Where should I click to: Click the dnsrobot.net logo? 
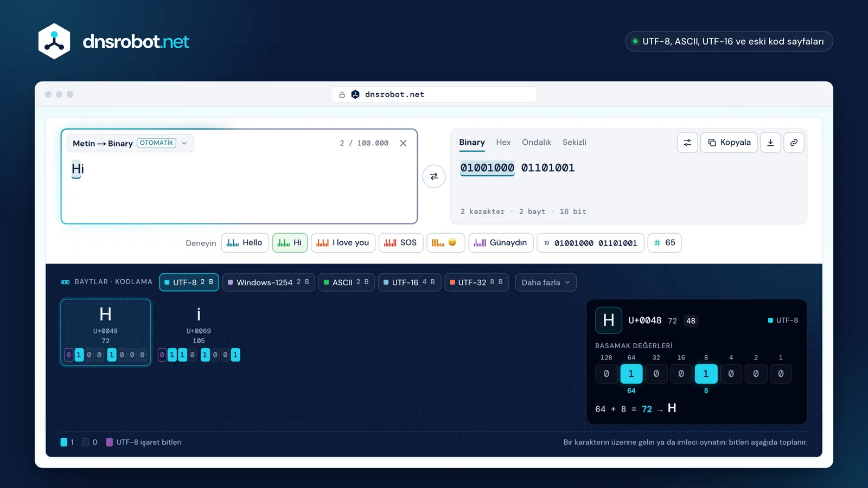point(113,41)
